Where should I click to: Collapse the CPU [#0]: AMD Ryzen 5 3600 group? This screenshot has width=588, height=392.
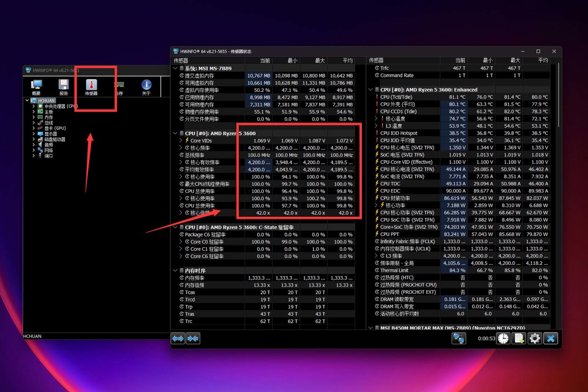coord(175,133)
